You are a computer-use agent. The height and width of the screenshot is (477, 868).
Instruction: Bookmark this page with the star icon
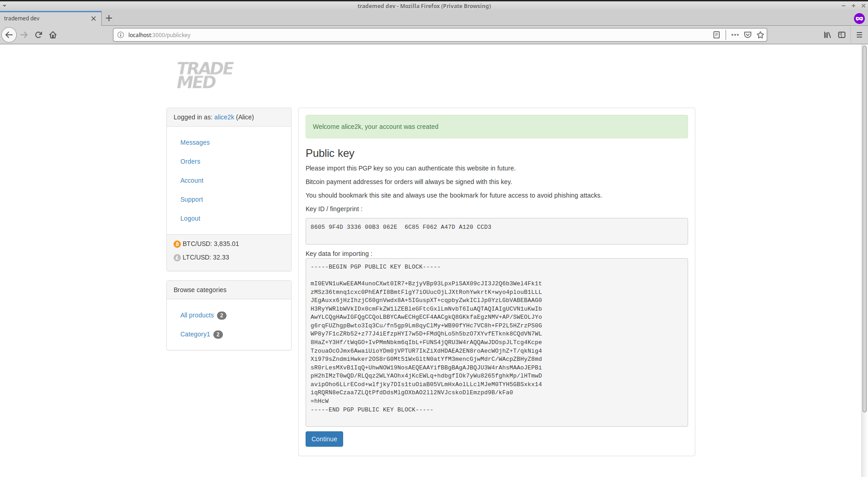click(x=760, y=35)
